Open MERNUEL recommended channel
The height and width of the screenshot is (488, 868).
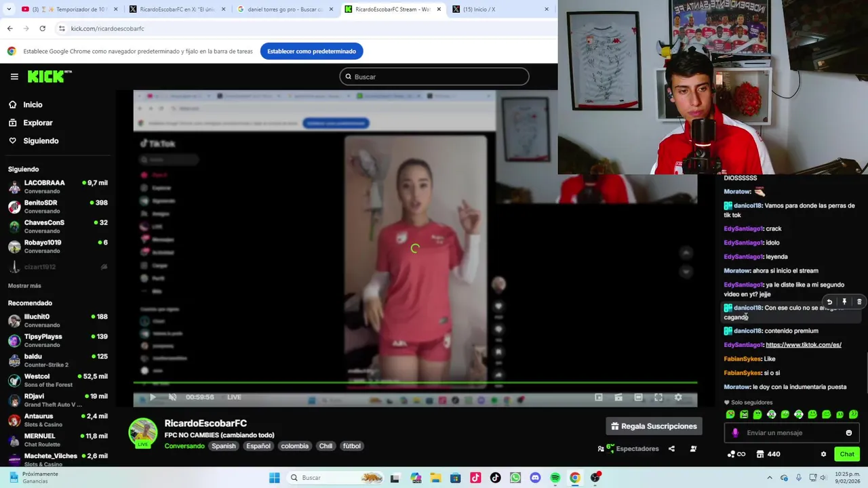tap(58, 440)
